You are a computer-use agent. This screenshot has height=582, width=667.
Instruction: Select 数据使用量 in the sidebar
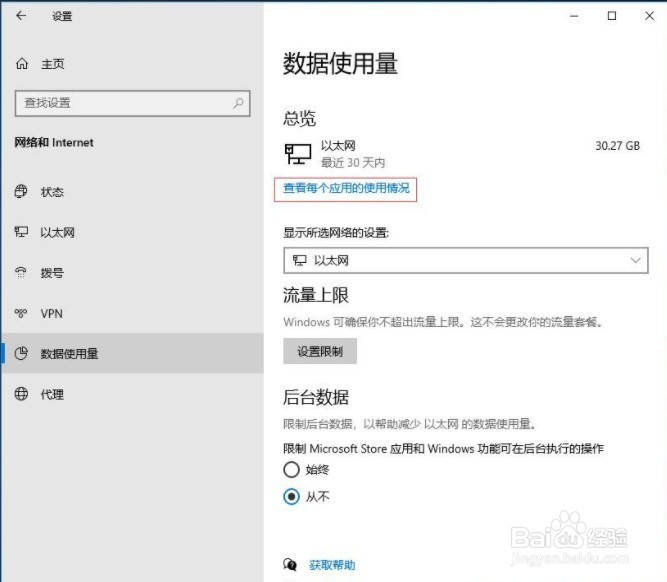pyautogui.click(x=132, y=354)
